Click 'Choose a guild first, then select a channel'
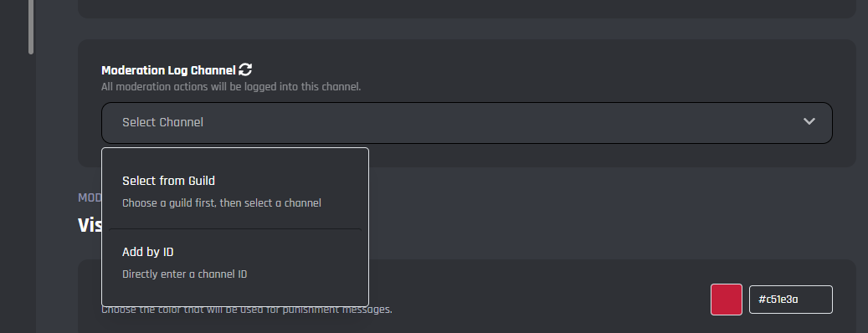Screen dimensions: 868x333 222,203
